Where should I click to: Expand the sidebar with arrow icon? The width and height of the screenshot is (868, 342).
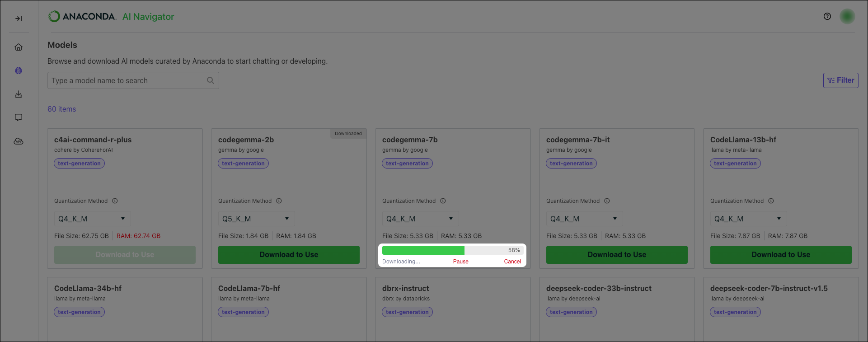point(19,19)
